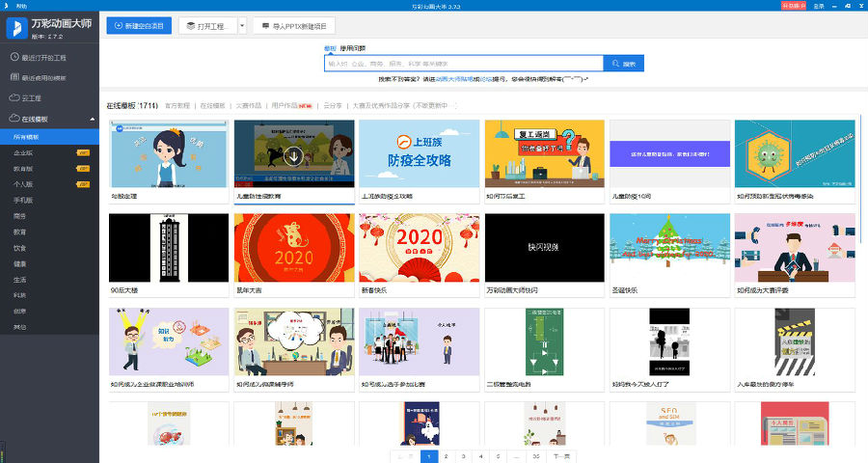Click the 万彩动画大师 app logo

[x=17, y=27]
